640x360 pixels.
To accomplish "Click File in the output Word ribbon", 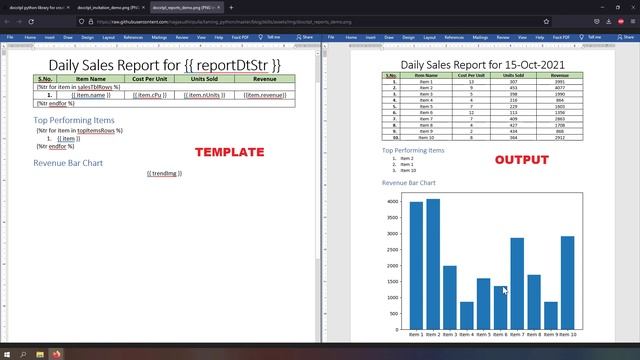I will point(331,37).
